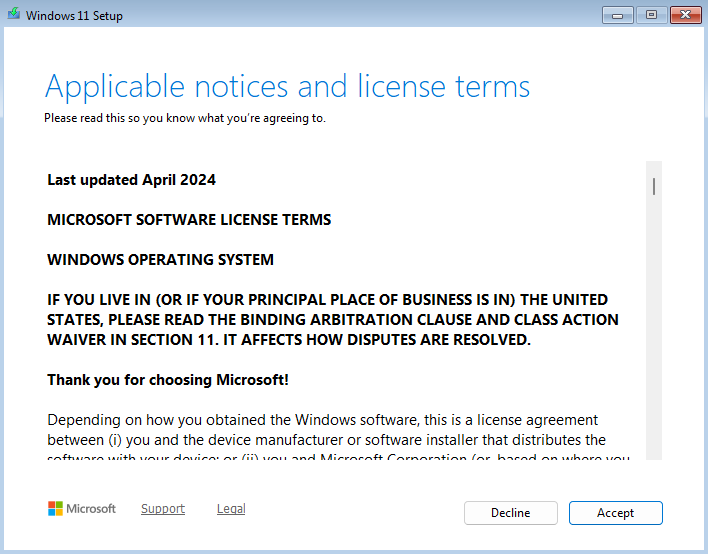The image size is (708, 554).
Task: Click the "Please read this so you know" subtitle
Action: tap(185, 118)
